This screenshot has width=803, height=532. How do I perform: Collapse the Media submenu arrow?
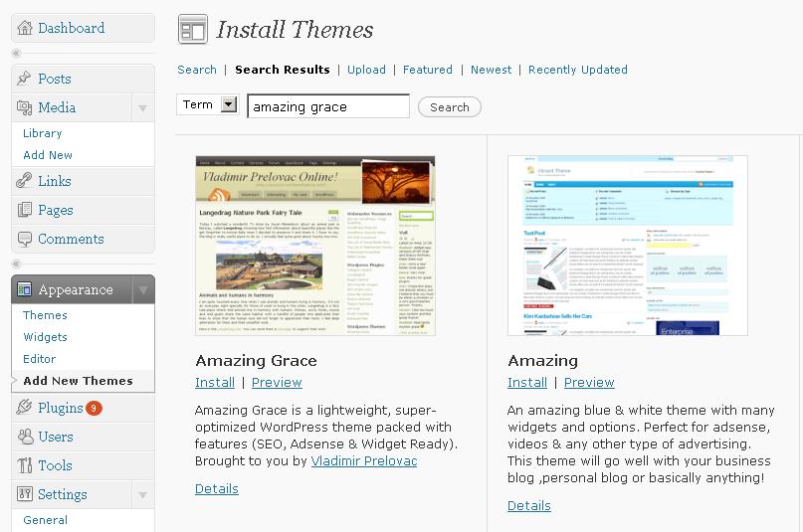click(142, 107)
